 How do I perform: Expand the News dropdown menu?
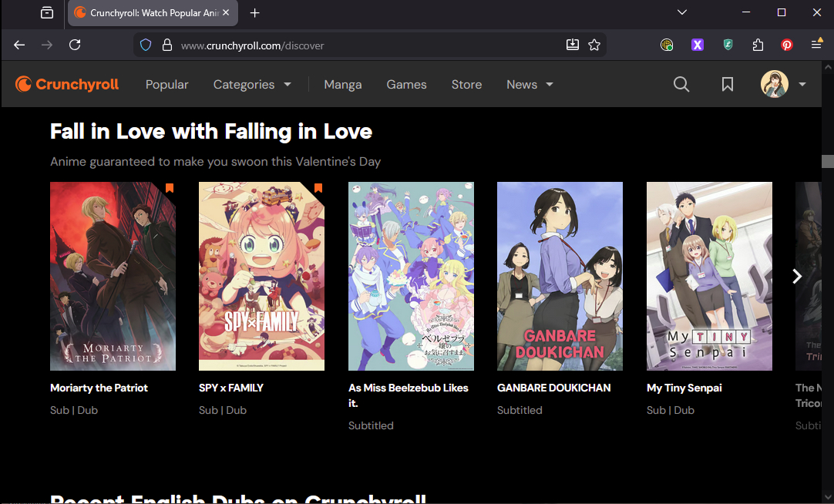click(530, 85)
